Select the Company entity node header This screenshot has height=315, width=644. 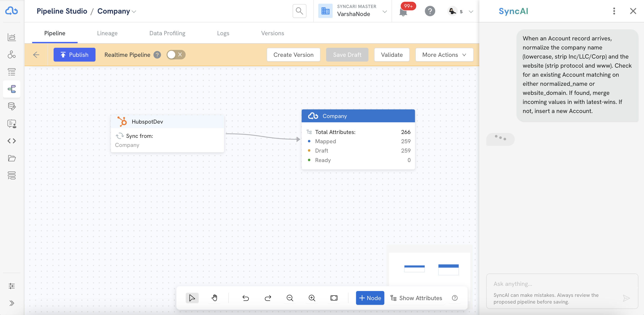pyautogui.click(x=358, y=116)
